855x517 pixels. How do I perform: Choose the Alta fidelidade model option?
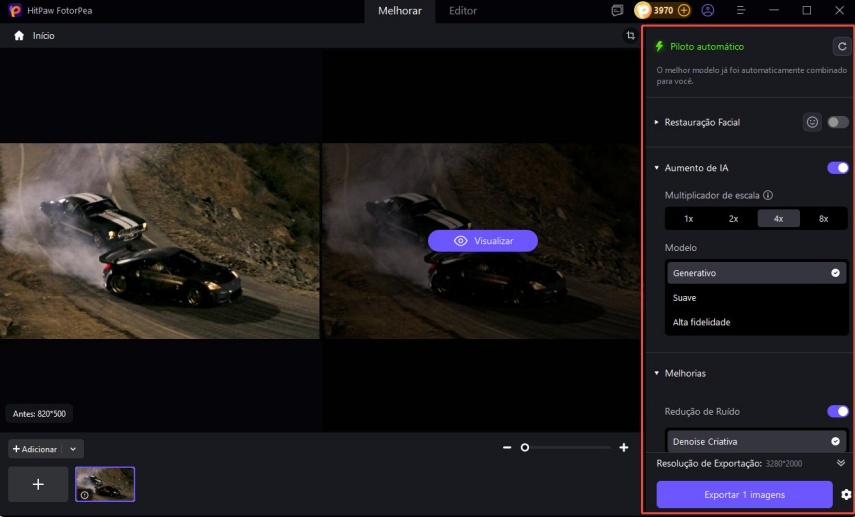(x=757, y=322)
